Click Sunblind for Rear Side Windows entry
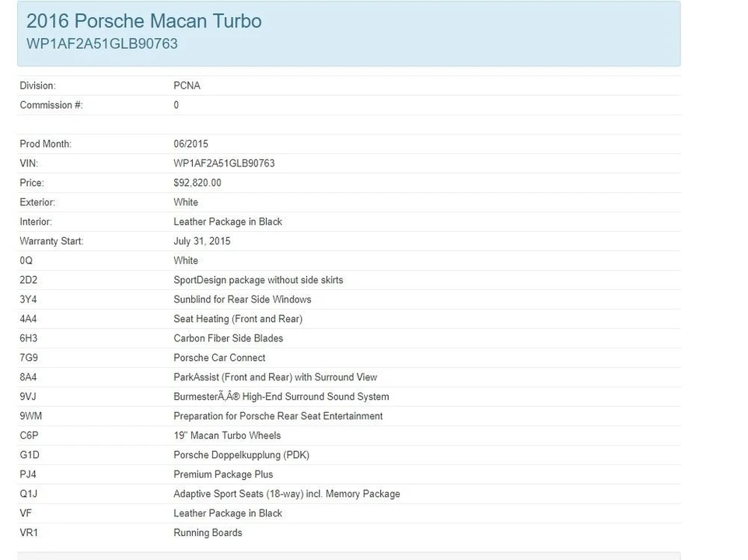The height and width of the screenshot is (560, 748). tap(243, 299)
